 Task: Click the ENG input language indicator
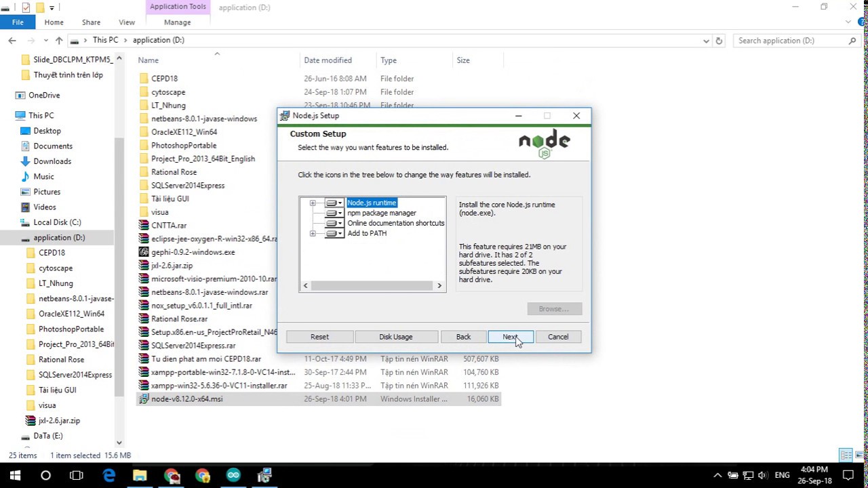[x=782, y=475]
